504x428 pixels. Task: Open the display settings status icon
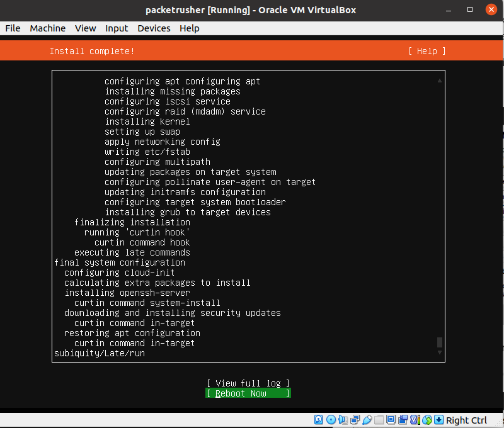click(x=391, y=420)
